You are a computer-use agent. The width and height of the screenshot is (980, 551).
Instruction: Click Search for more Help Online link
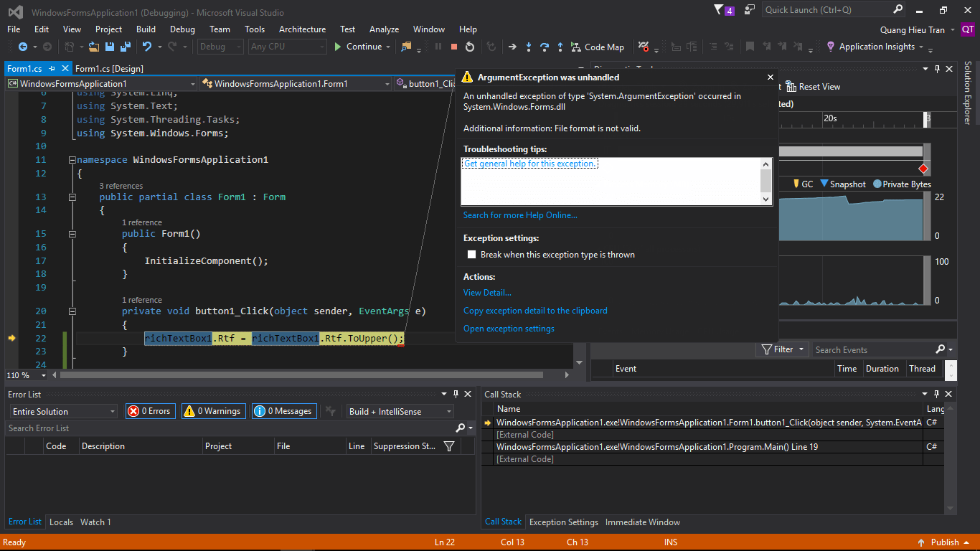pyautogui.click(x=520, y=215)
